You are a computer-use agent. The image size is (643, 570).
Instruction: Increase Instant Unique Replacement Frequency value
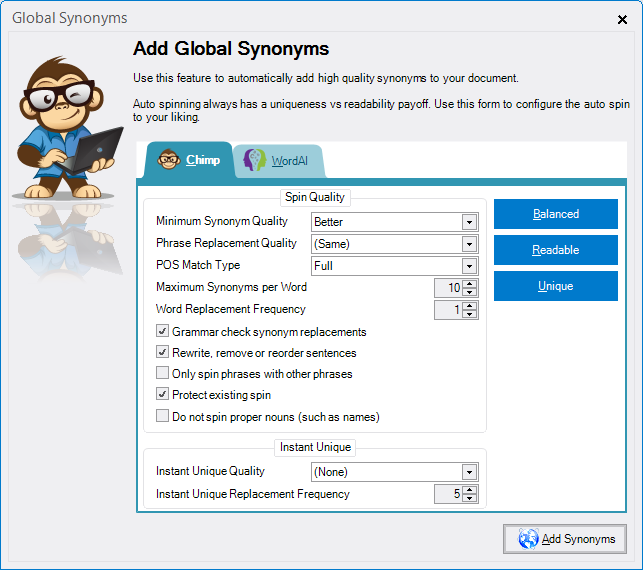pyautogui.click(x=470, y=490)
